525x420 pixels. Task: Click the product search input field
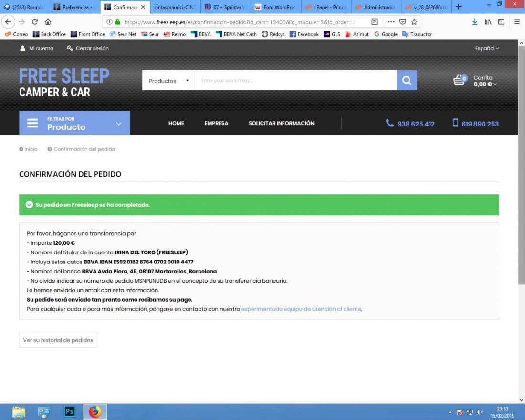[x=295, y=80]
